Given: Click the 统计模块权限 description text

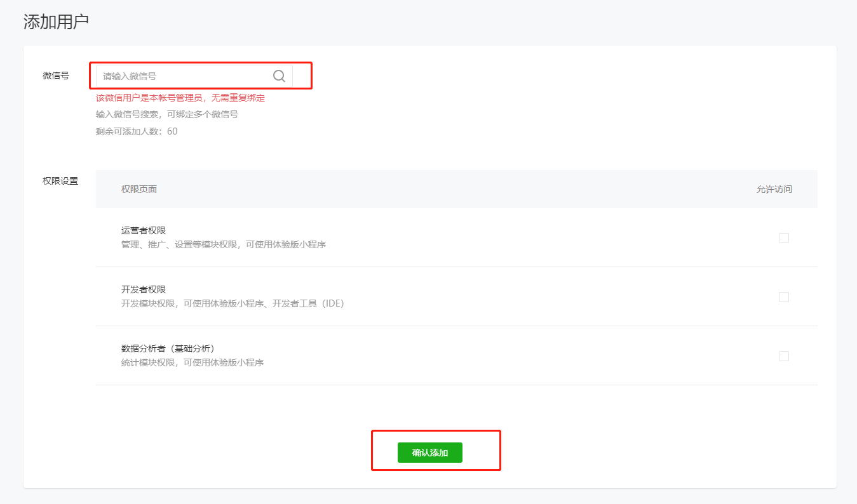Looking at the screenshot, I should point(192,362).
